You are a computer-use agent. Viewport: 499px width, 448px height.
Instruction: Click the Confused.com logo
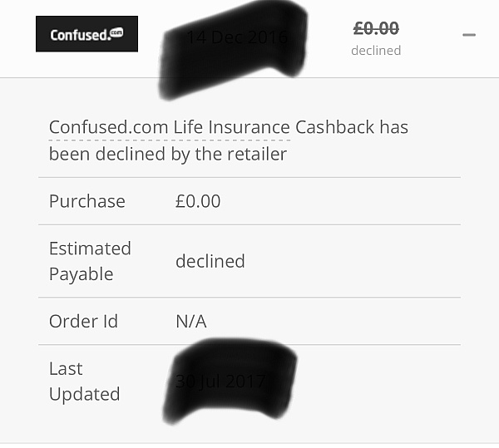[x=86, y=34]
